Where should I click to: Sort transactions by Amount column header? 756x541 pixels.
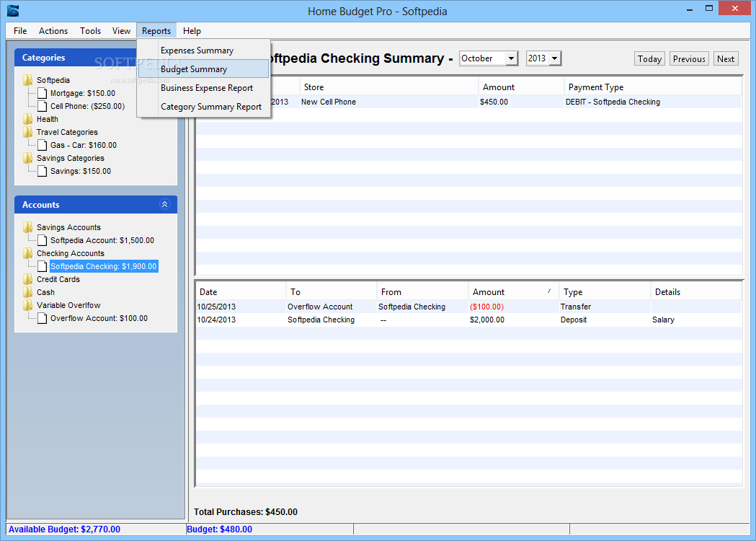tap(513, 292)
